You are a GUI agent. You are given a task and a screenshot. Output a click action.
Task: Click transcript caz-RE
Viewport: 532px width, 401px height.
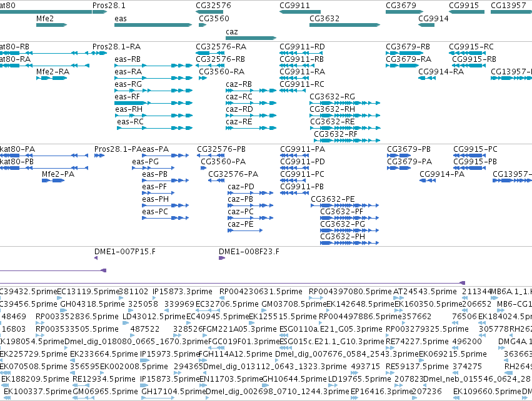click(x=251, y=128)
